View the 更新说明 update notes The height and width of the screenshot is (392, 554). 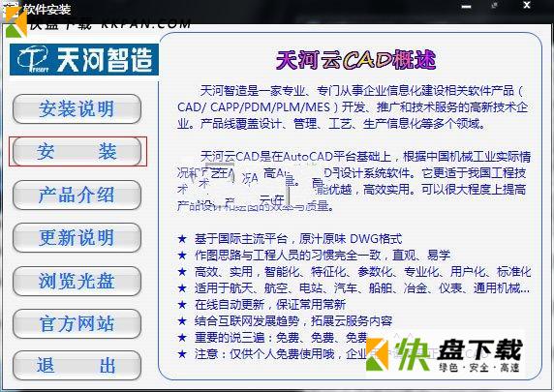(x=77, y=238)
